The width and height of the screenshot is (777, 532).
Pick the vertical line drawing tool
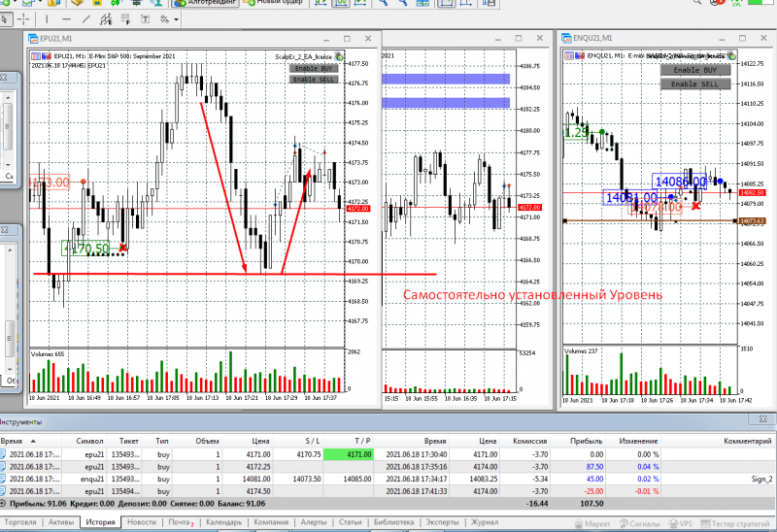47,19
